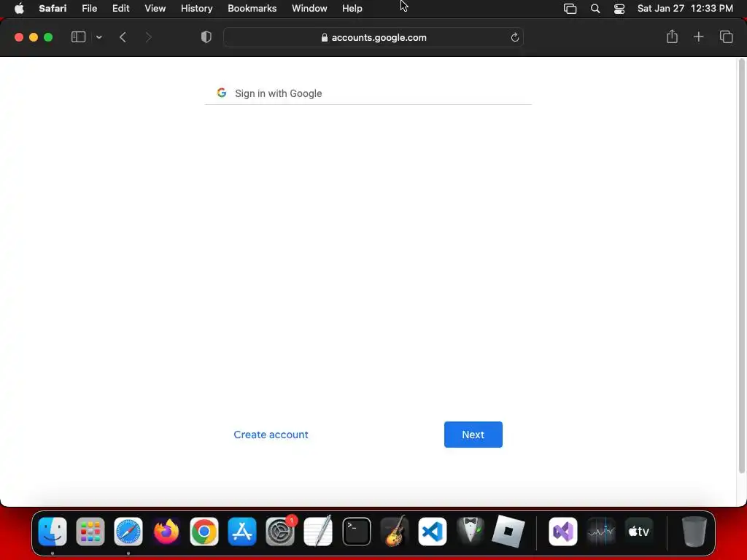Open the Bookmarks menu
This screenshot has height=560, width=747.
[252, 8]
